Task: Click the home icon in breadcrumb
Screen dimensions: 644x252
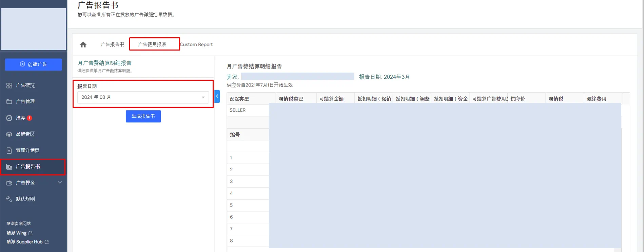Action: tap(83, 44)
